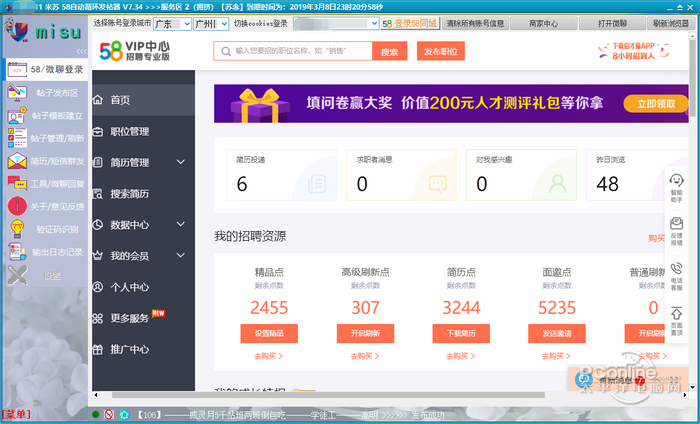Open 个人中心 in the dark navigation

[143, 287]
